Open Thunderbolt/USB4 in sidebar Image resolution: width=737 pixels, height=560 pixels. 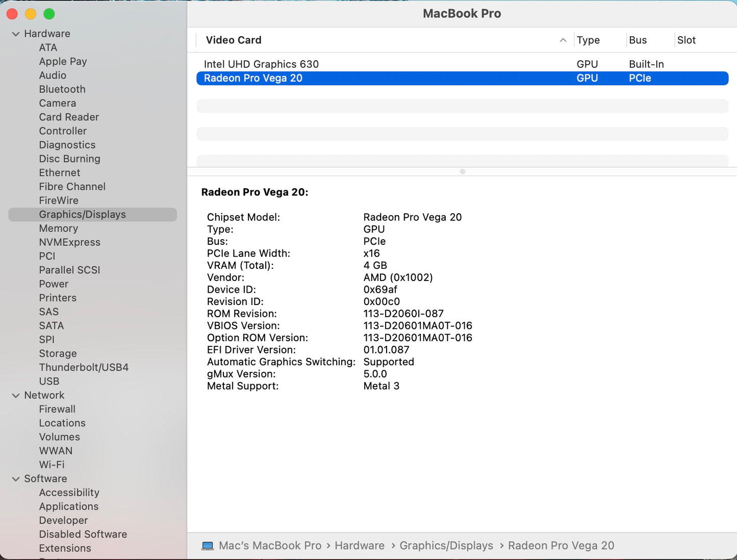(x=84, y=367)
